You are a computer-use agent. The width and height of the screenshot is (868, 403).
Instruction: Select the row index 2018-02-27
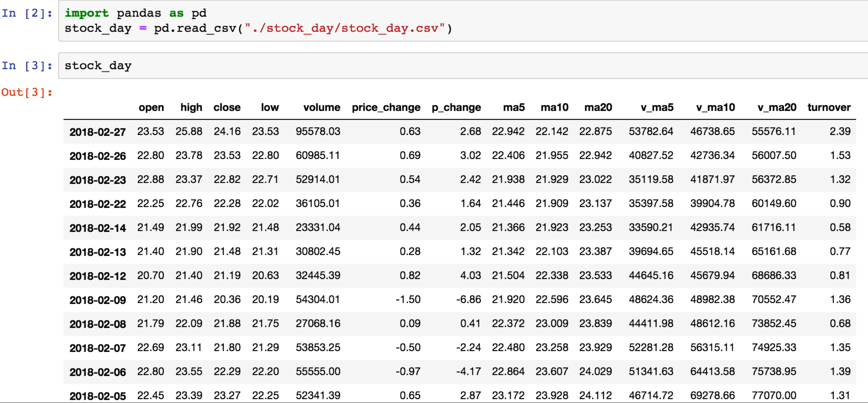point(98,132)
